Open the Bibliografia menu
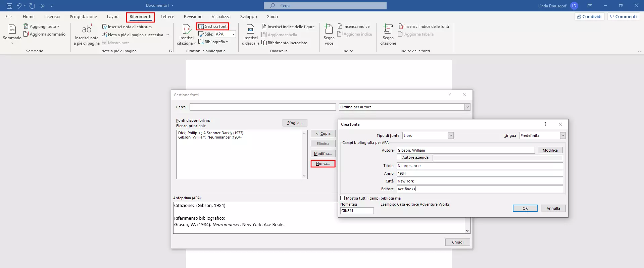 coord(213,42)
